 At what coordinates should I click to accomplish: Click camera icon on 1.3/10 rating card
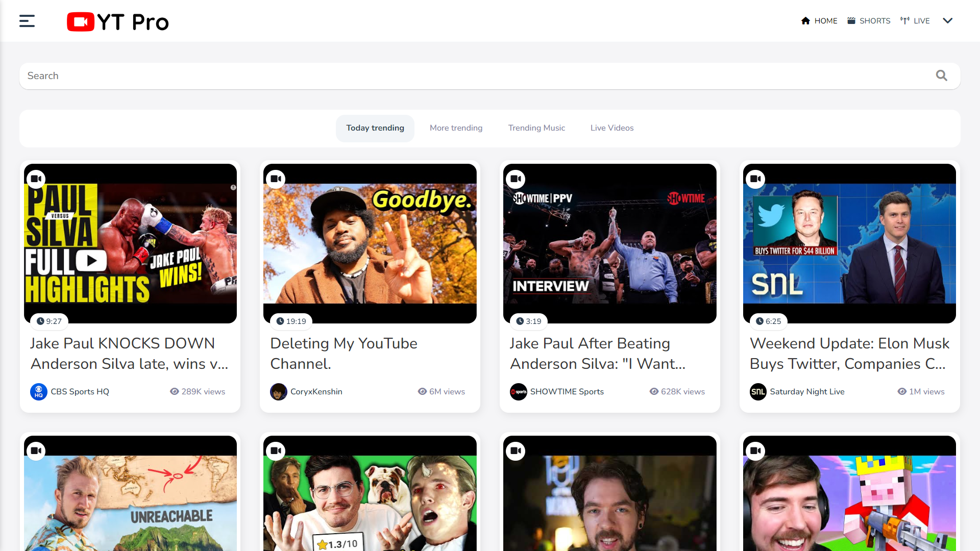pyautogui.click(x=276, y=451)
